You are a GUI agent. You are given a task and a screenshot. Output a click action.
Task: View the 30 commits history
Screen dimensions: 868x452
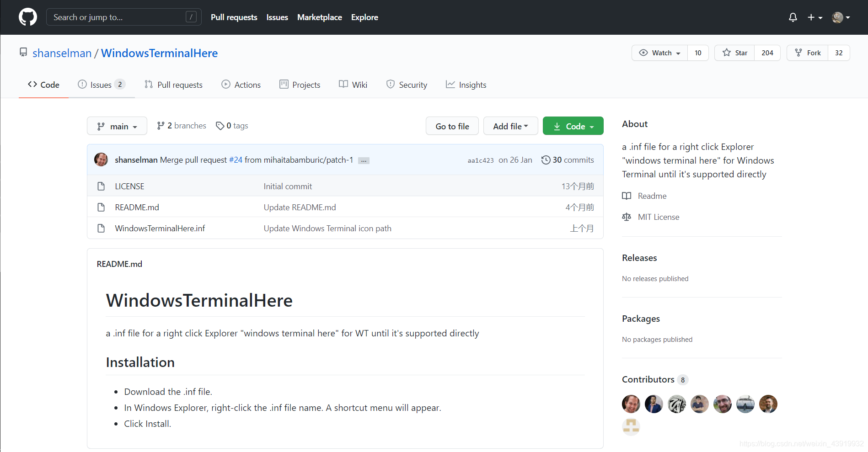(x=568, y=160)
